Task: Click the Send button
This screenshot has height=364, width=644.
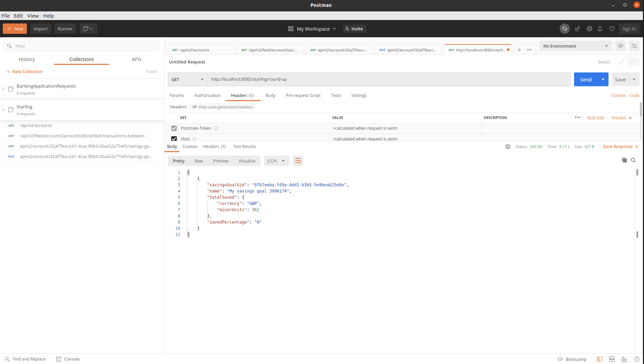Action: (x=585, y=79)
